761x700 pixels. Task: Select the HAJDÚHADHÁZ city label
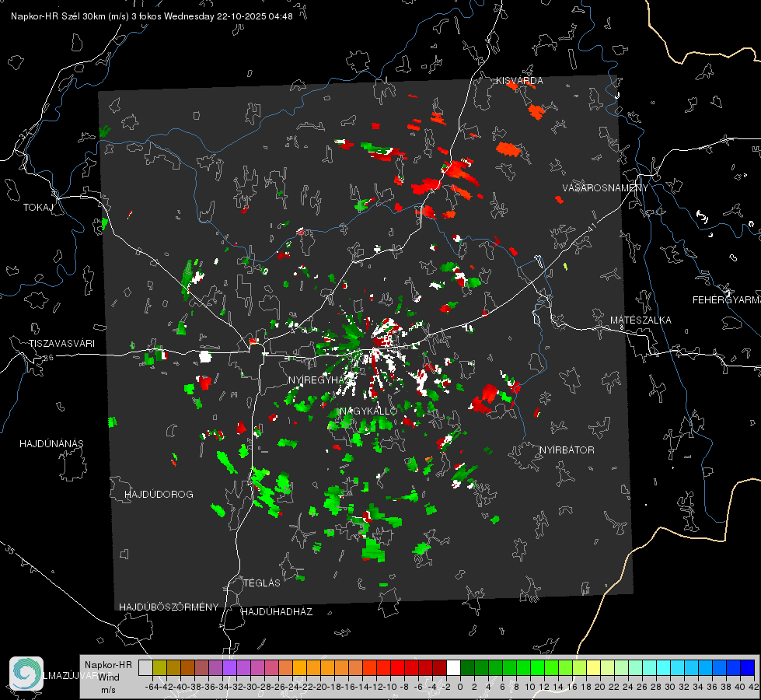coord(278,612)
